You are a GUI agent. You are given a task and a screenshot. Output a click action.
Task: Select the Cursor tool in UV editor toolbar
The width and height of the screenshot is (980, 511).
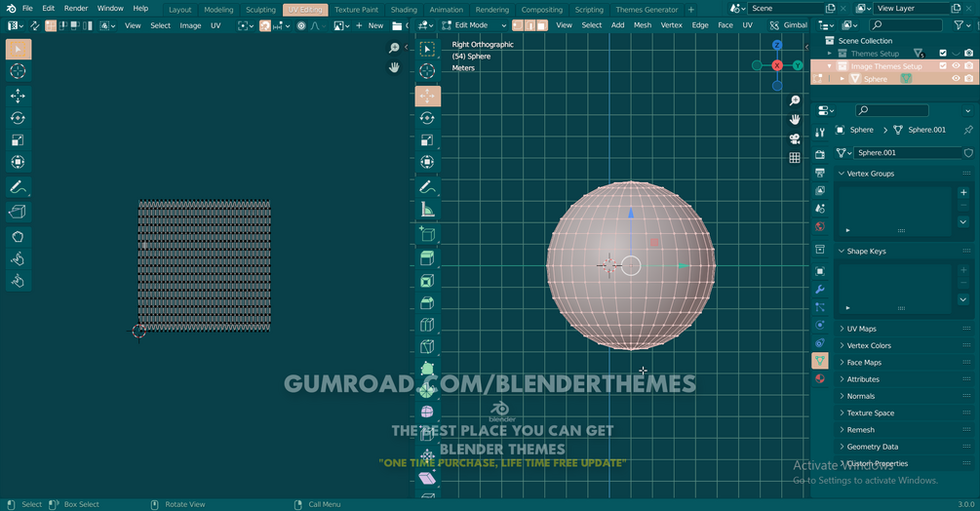tap(19, 71)
